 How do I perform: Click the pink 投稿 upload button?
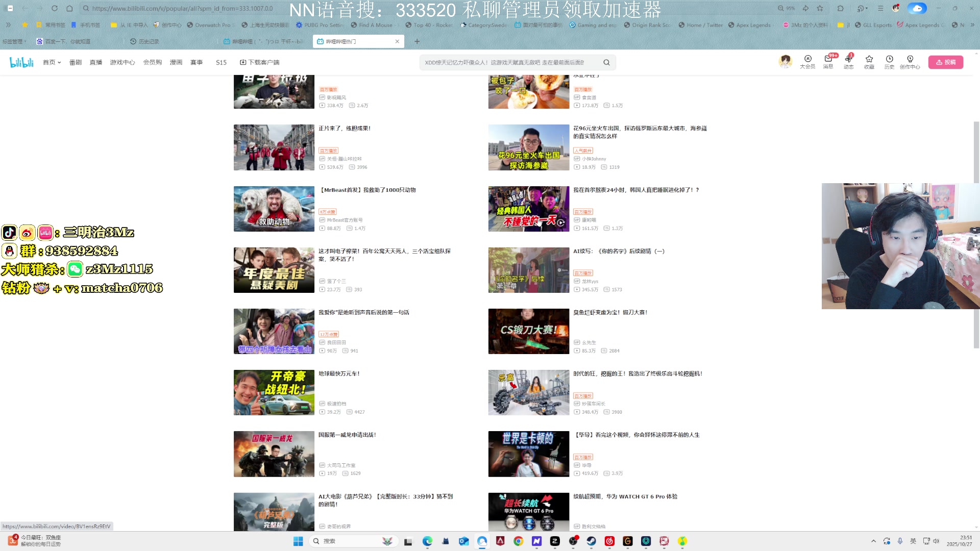pyautogui.click(x=946, y=61)
